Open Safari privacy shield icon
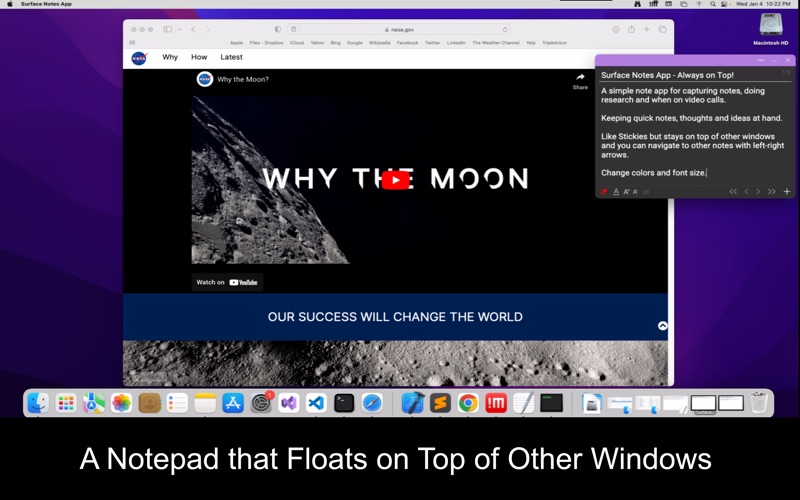 tap(278, 30)
